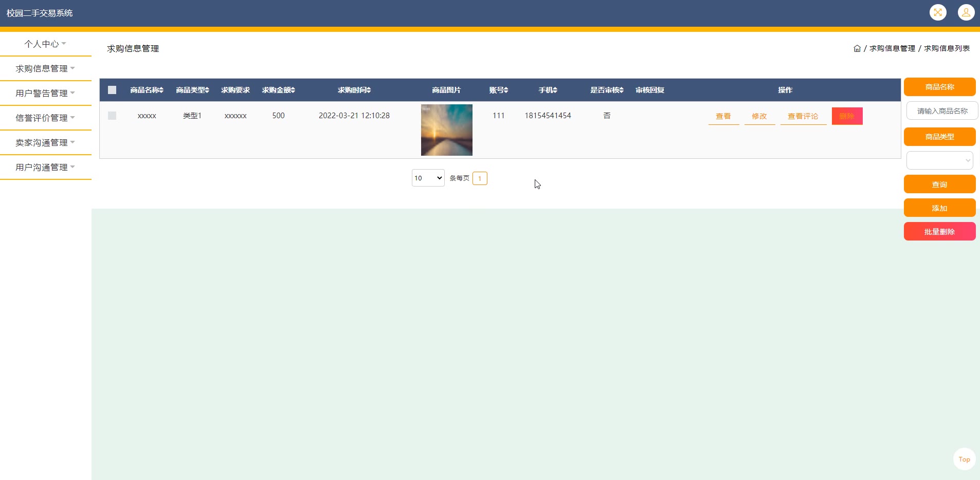Sort by 账号 column arrows
980x480 pixels.
(x=506, y=90)
